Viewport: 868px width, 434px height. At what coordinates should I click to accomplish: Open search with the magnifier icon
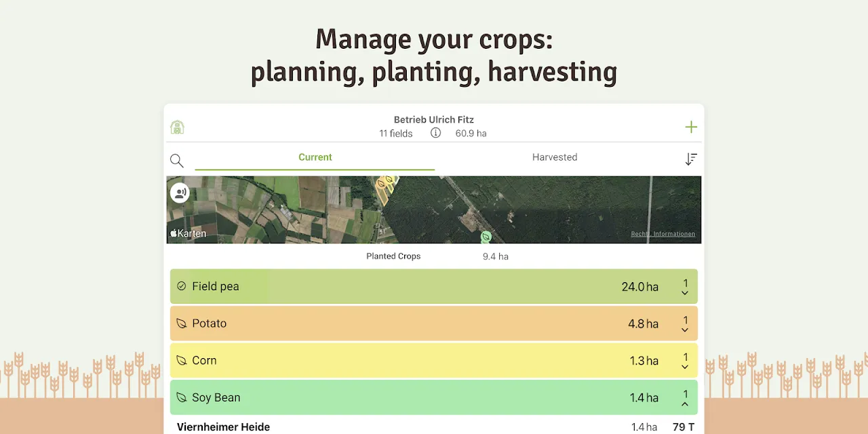tap(177, 161)
